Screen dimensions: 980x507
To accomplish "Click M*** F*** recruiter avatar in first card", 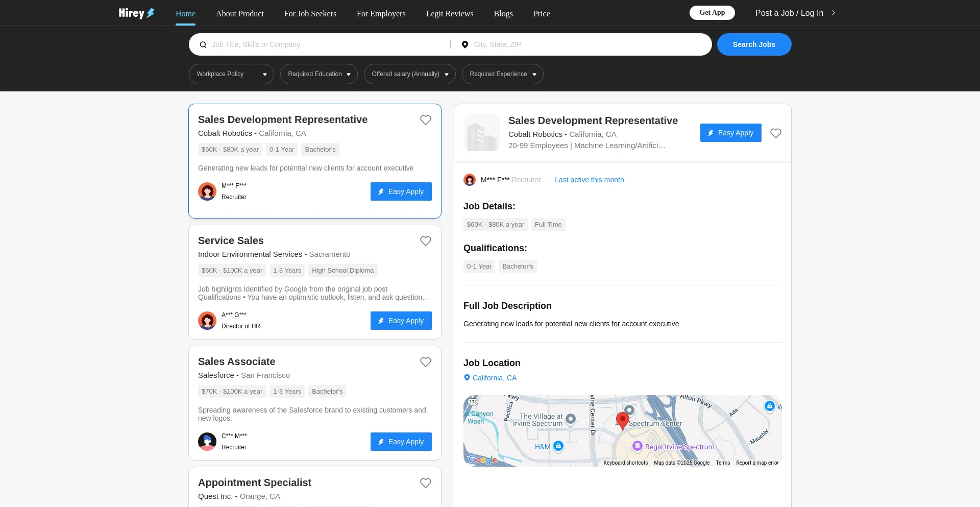I will pos(207,191).
